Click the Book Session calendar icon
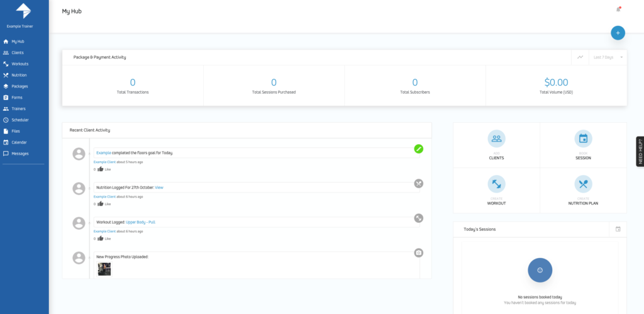Viewport: 644px width, 314px height. pyautogui.click(x=583, y=138)
